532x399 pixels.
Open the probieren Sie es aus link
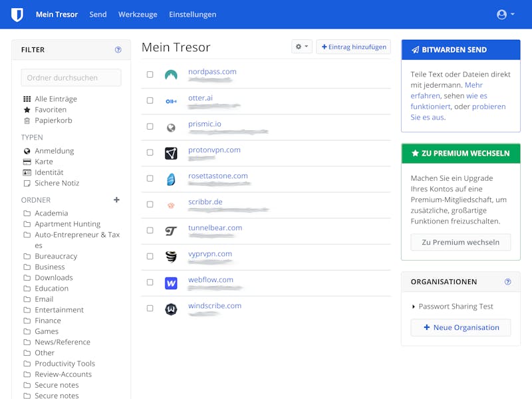tap(458, 112)
